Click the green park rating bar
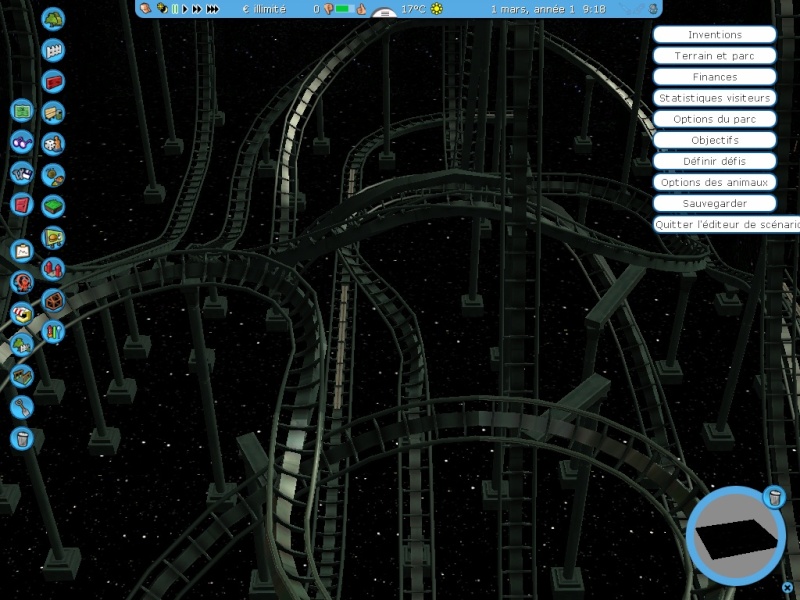The image size is (800, 600). tap(344, 9)
